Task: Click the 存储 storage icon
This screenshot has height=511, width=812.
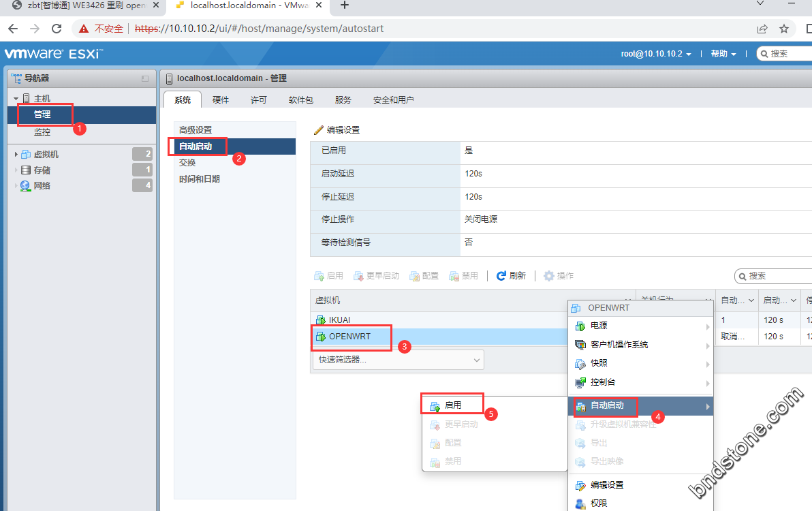Action: 26,170
